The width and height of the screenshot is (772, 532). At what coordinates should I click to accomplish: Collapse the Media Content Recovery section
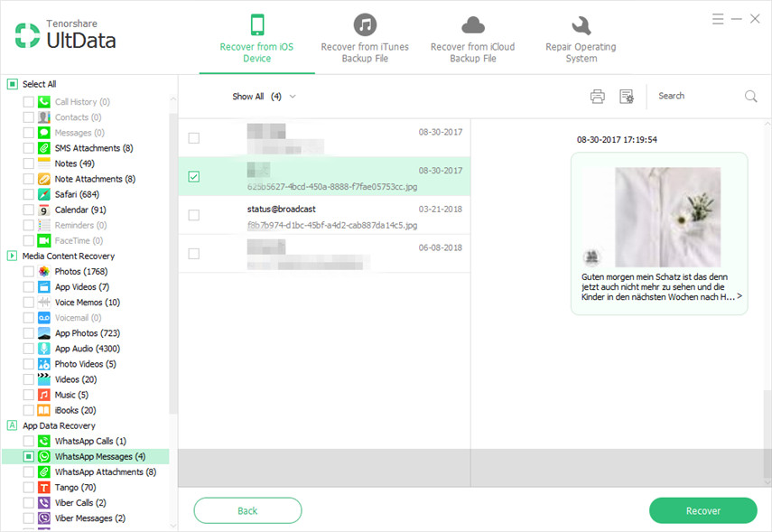tap(13, 257)
